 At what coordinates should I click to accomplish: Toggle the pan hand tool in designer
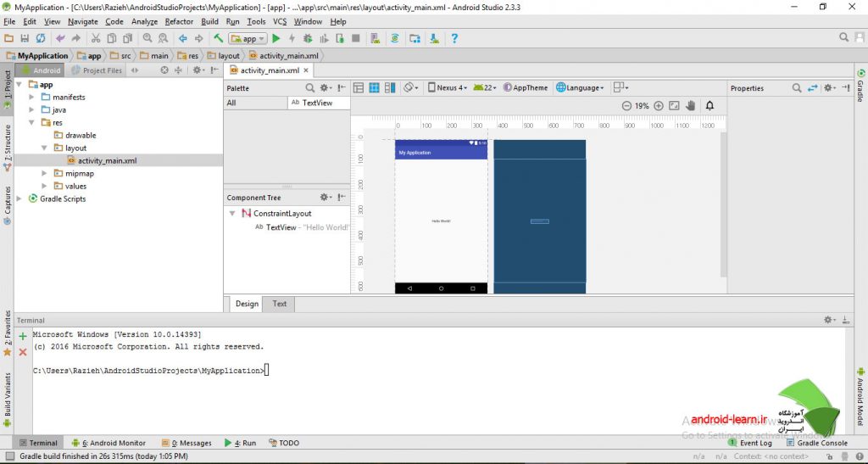coord(691,106)
